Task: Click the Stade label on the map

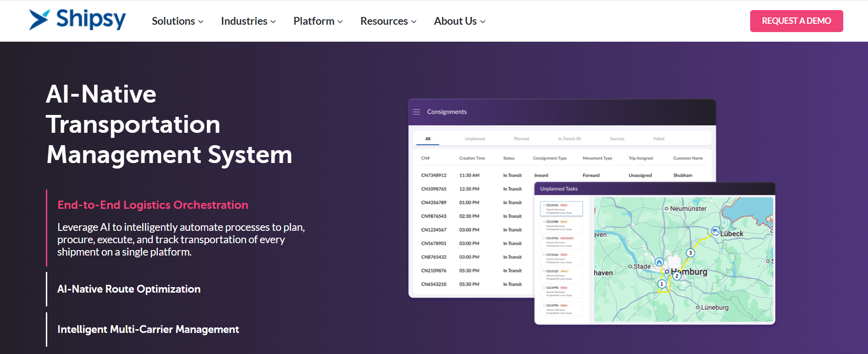Action: (x=642, y=266)
